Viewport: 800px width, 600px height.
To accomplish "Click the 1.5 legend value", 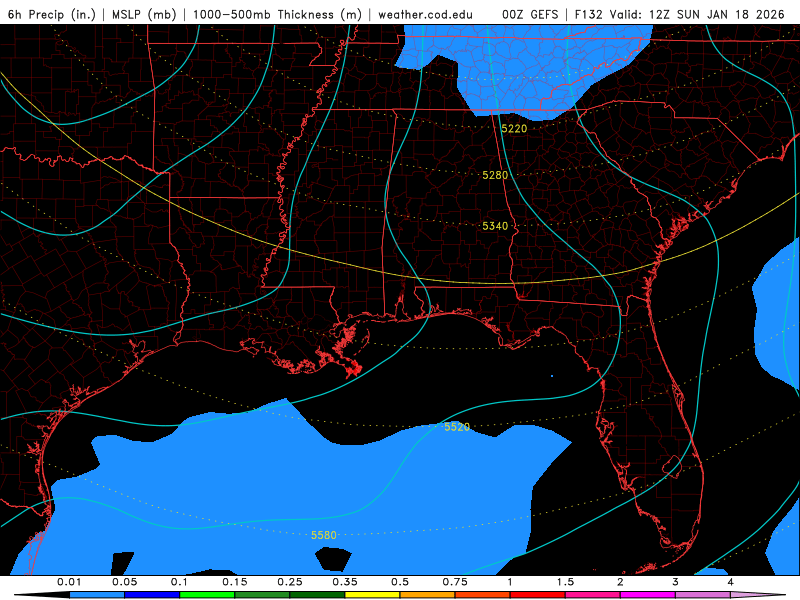I will [565, 582].
